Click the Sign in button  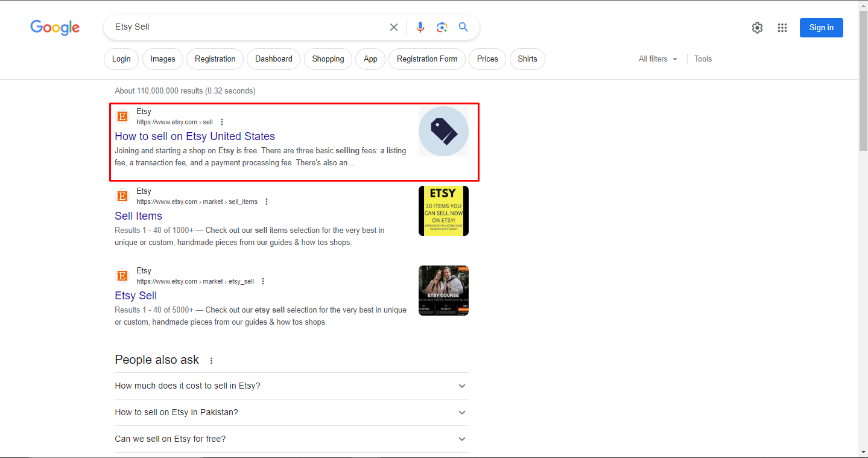(822, 28)
